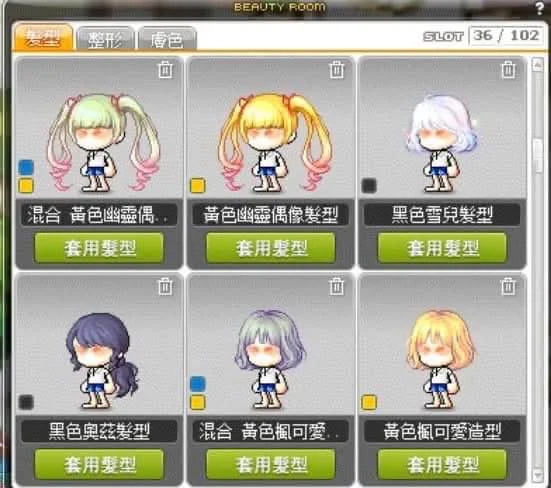
Task: Click the scrollbar up arrow
Action: (537, 65)
